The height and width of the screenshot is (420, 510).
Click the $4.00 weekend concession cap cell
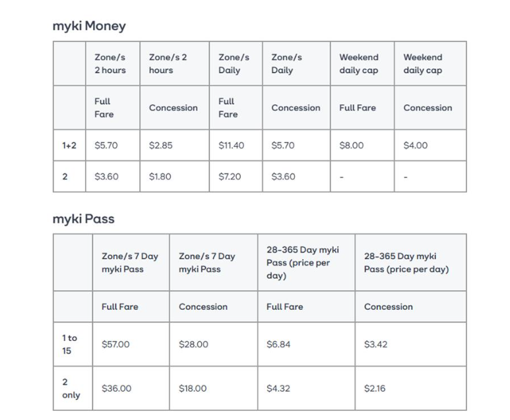click(x=415, y=145)
